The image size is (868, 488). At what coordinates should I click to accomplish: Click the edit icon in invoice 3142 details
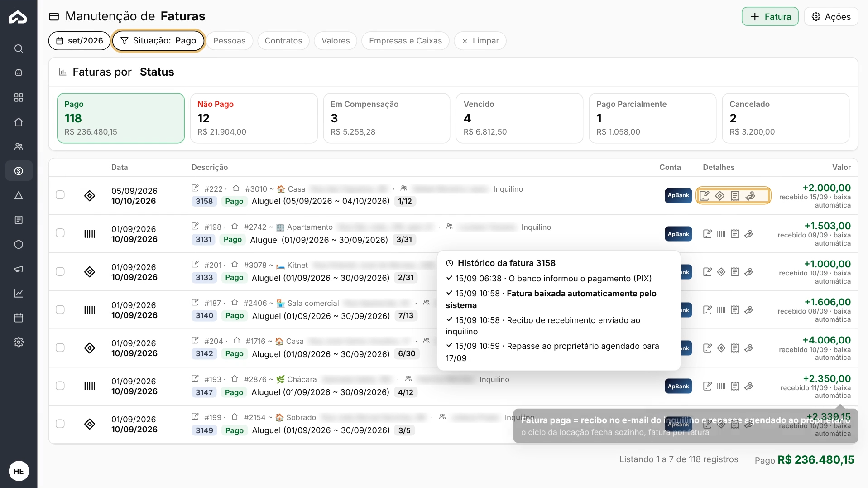[x=707, y=348]
